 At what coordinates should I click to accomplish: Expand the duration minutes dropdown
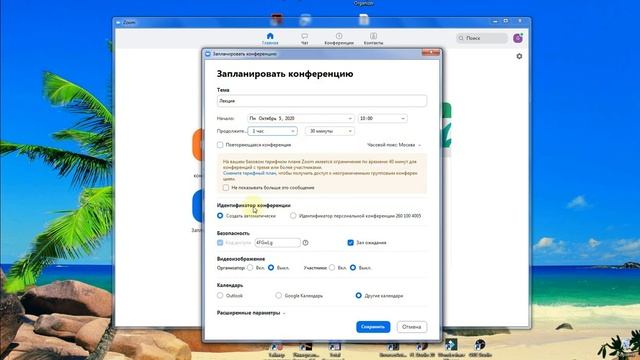(329, 131)
